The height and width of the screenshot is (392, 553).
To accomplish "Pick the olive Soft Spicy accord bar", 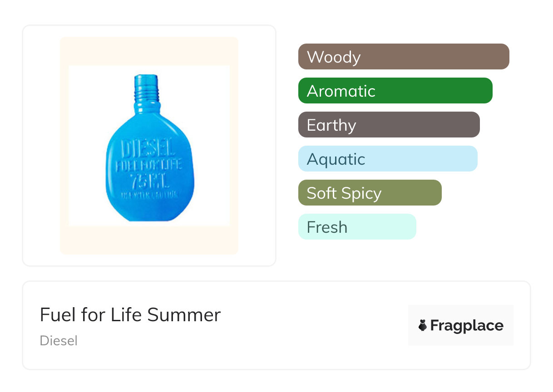I will coord(370,193).
